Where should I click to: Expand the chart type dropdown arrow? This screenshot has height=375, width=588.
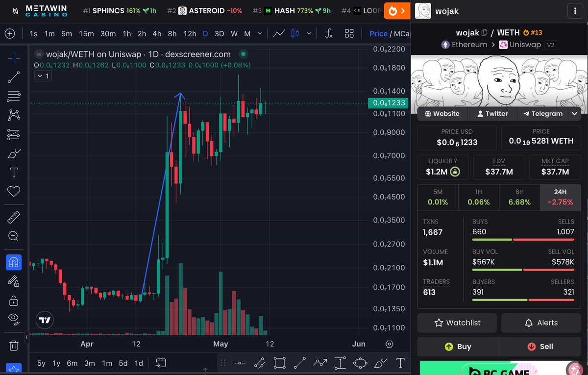coord(309,33)
